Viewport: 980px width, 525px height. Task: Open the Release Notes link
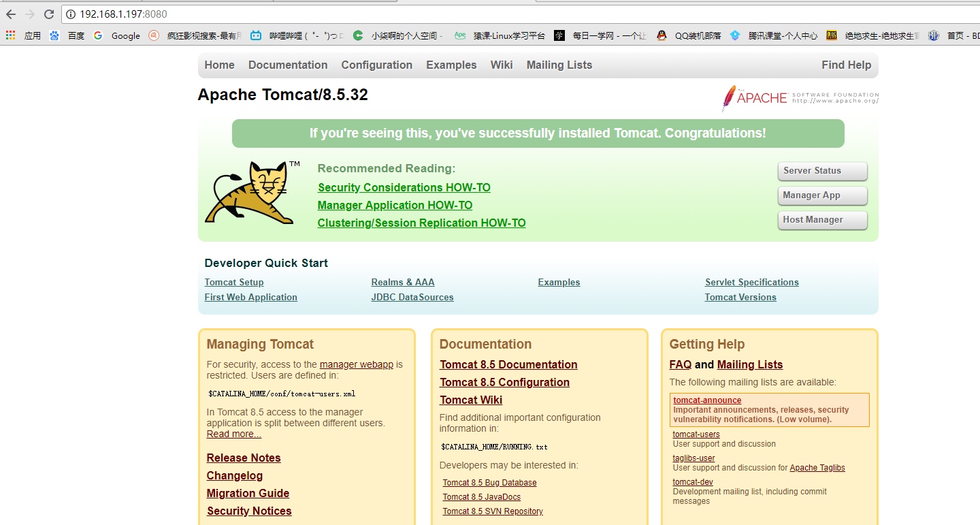[x=243, y=458]
